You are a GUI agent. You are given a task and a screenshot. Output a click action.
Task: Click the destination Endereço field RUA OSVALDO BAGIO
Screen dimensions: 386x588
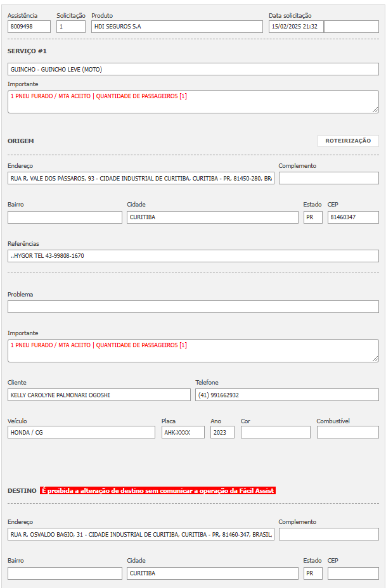(x=141, y=535)
